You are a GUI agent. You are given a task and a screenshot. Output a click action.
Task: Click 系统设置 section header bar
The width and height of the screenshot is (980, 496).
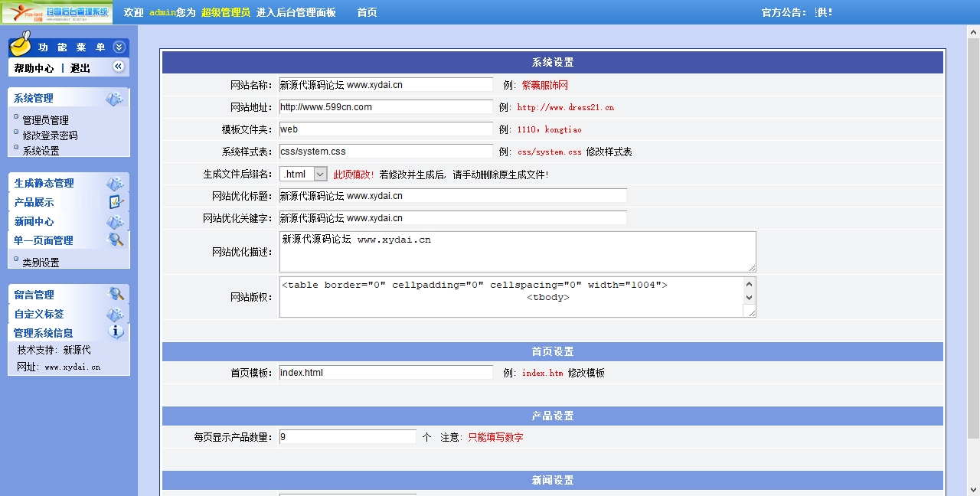(x=553, y=63)
